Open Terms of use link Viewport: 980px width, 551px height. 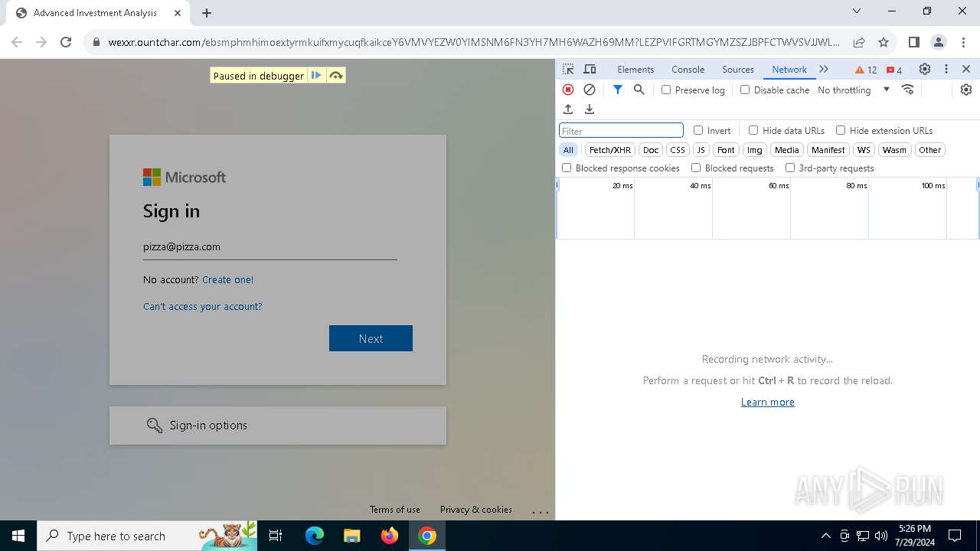[394, 509]
